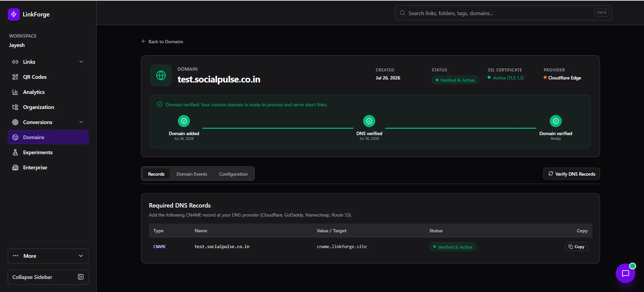The height and width of the screenshot is (292, 644).
Task: Click the Enterprise building icon
Action: tap(15, 168)
